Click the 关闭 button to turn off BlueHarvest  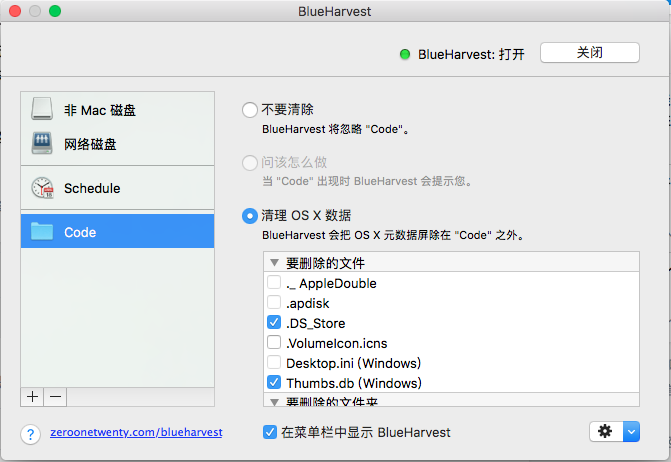(590, 53)
